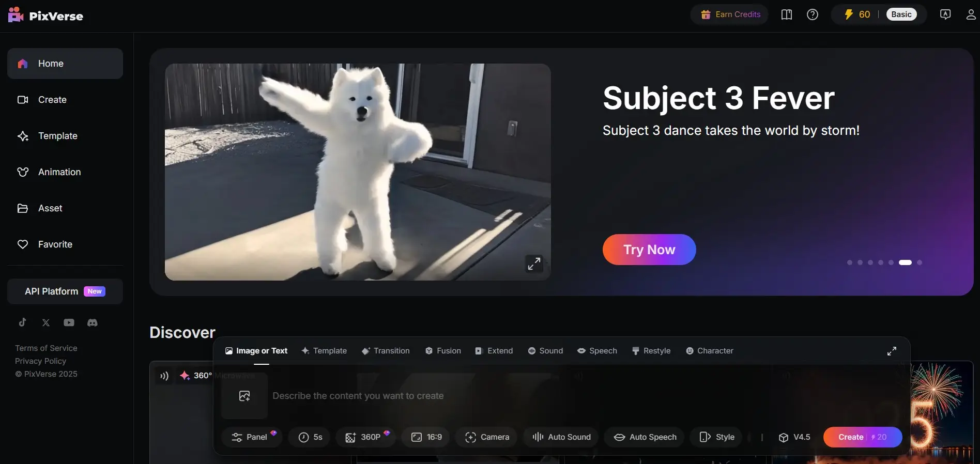The image size is (980, 464).
Task: Click the Try Now button
Action: pyautogui.click(x=649, y=250)
